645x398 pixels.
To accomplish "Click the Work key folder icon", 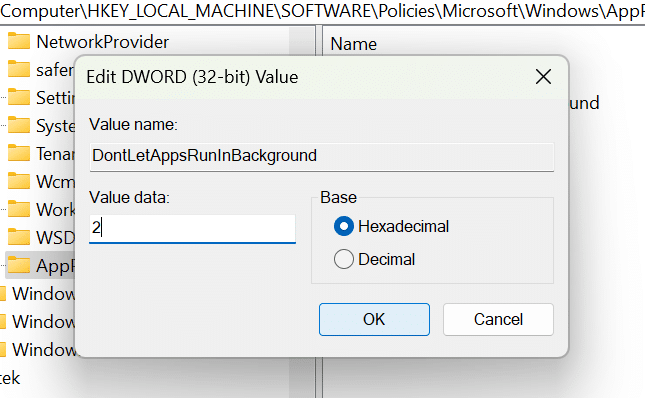I will click(x=19, y=209).
